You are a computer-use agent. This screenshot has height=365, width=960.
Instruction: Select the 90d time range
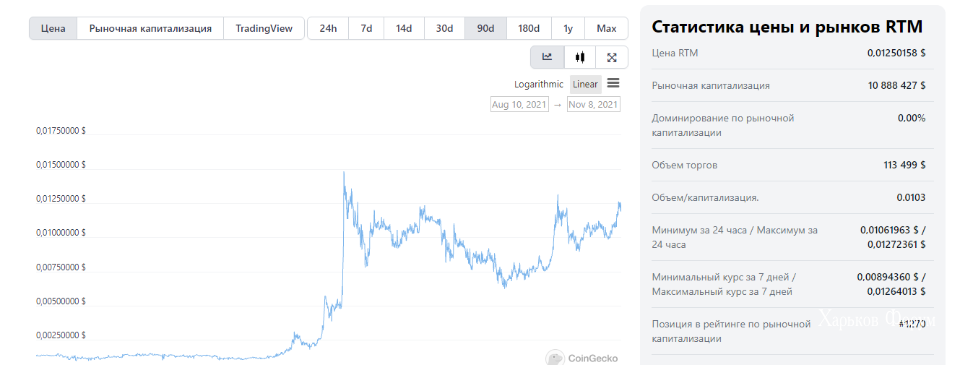[486, 28]
